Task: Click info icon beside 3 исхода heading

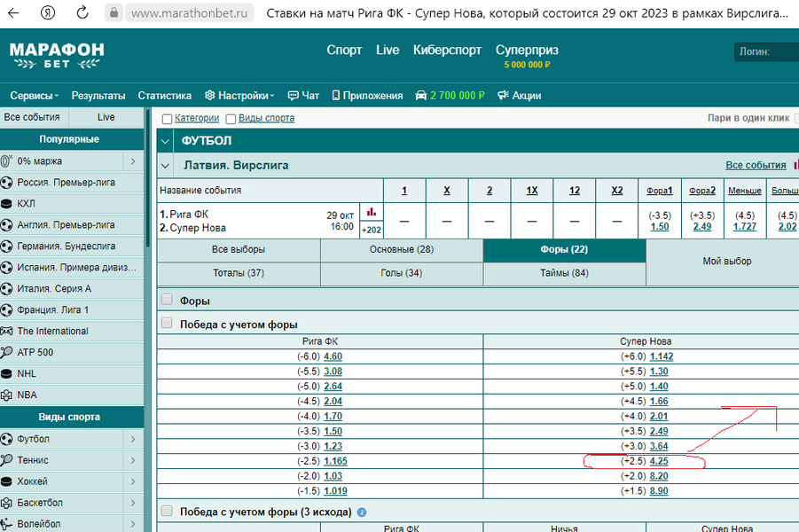Action: 361,512
